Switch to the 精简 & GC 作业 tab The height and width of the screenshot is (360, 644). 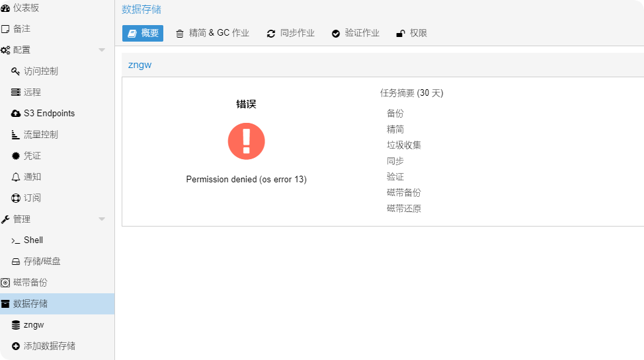[212, 33]
